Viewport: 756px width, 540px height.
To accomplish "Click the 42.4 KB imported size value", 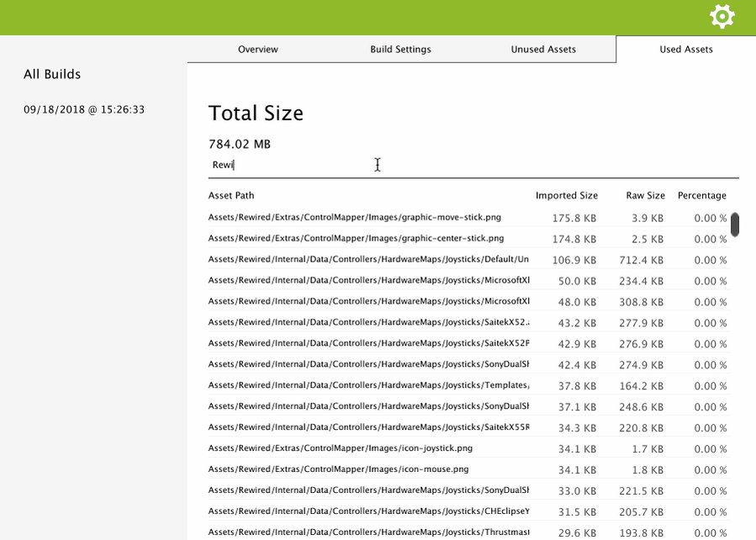I will tap(577, 365).
